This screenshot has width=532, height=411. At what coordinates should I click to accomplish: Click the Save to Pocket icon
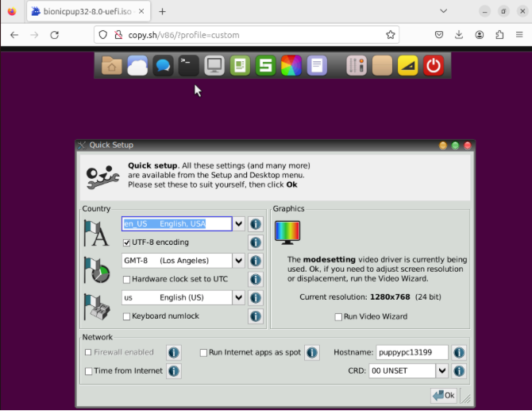[x=439, y=34]
